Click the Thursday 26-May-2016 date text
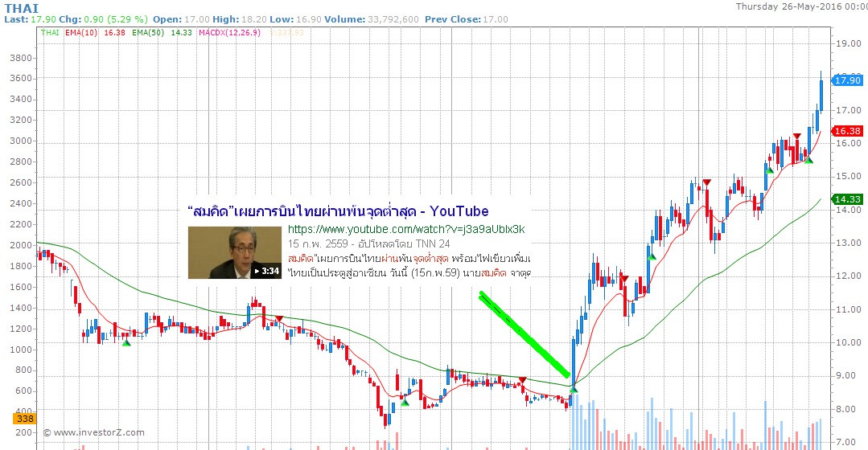This screenshot has width=868, height=450. [x=801, y=6]
